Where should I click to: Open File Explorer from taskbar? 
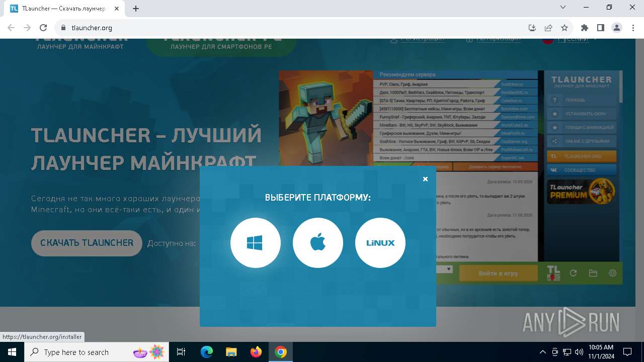click(231, 352)
